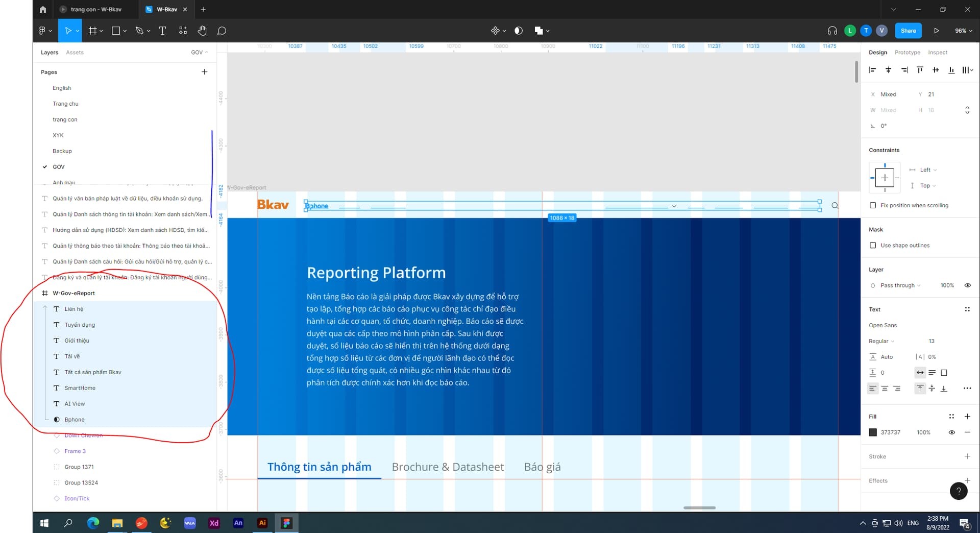Toggle layer visibility eye icon
Viewport: 980px width, 533px height.
(967, 285)
